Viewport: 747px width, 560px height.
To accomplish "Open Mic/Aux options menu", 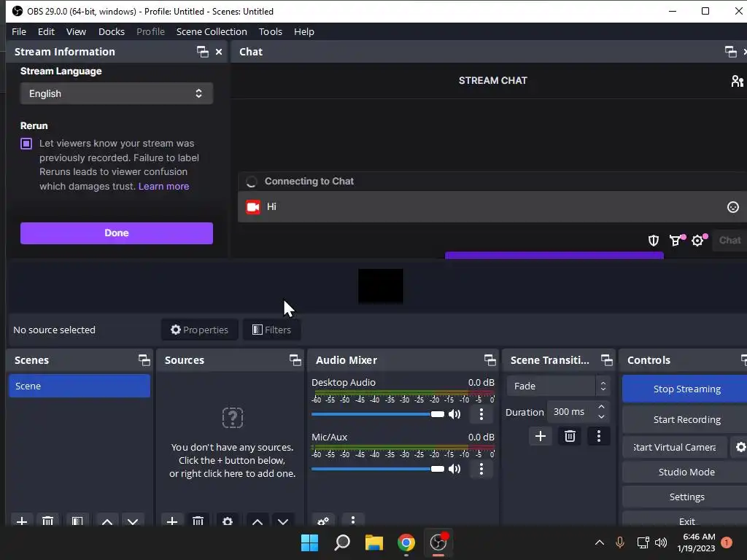I will coord(481,469).
